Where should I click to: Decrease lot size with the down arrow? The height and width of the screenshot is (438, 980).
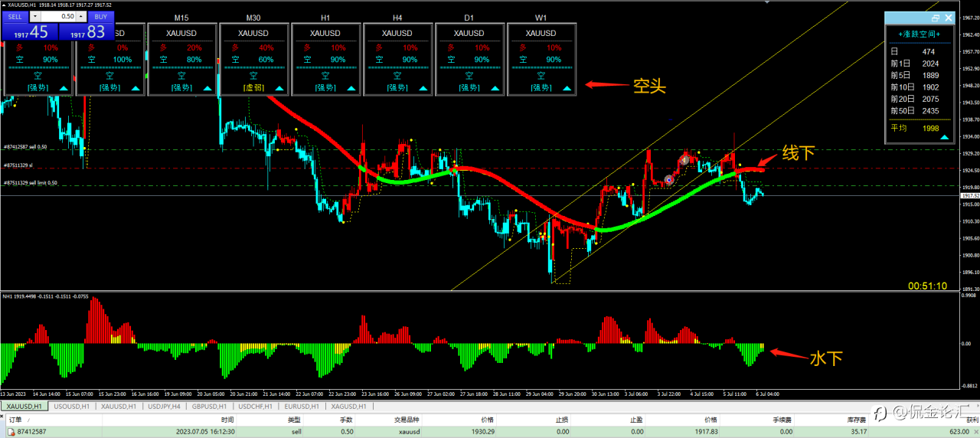point(36,16)
